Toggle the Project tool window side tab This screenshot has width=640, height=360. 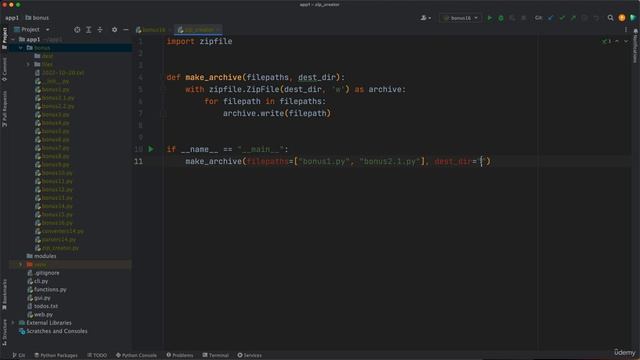point(4,38)
